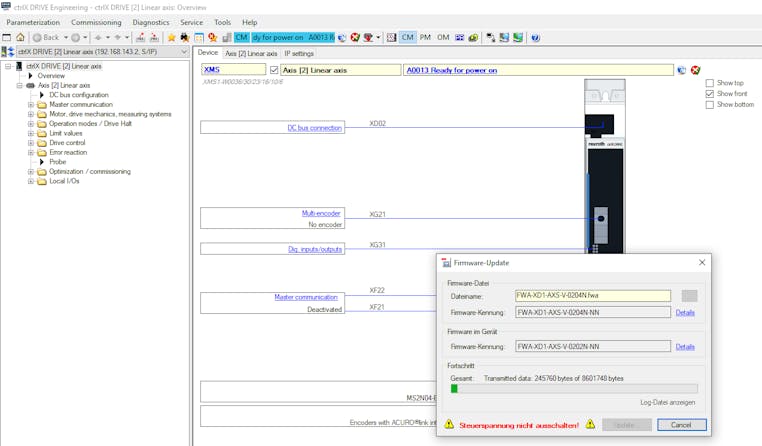Click the DC bus connection link
The image size is (762, 446).
click(x=314, y=128)
